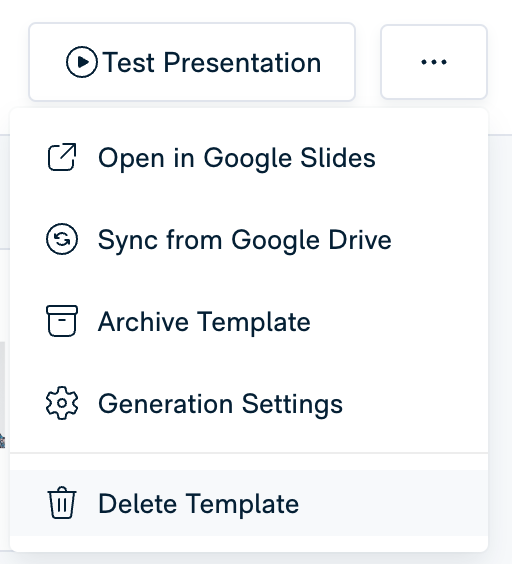Click the gear icon for Generation Settings
This screenshot has width=512, height=564.
(x=62, y=403)
